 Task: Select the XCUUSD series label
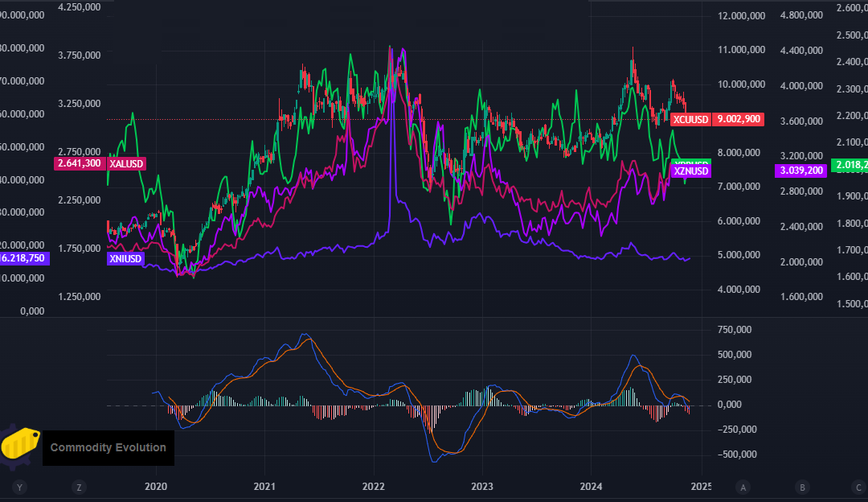[690, 119]
